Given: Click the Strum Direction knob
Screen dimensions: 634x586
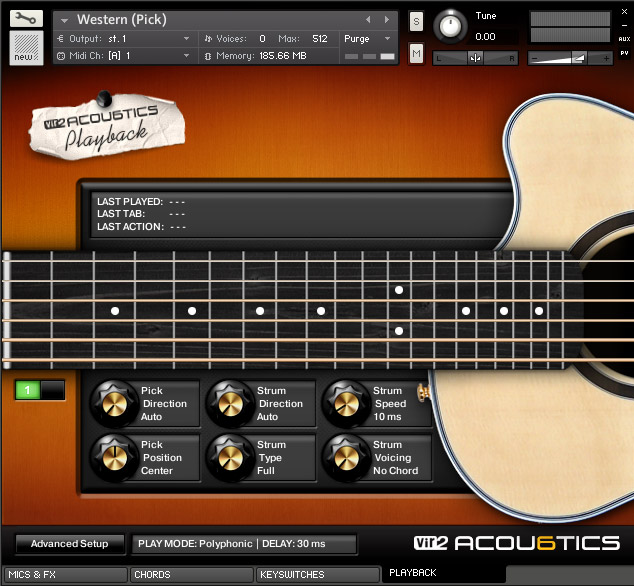Looking at the screenshot, I should (x=229, y=404).
